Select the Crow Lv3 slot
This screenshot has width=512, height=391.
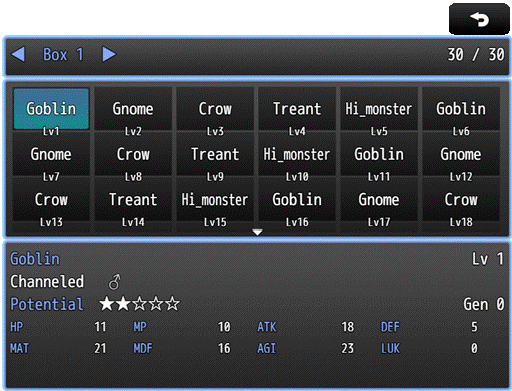coord(215,109)
